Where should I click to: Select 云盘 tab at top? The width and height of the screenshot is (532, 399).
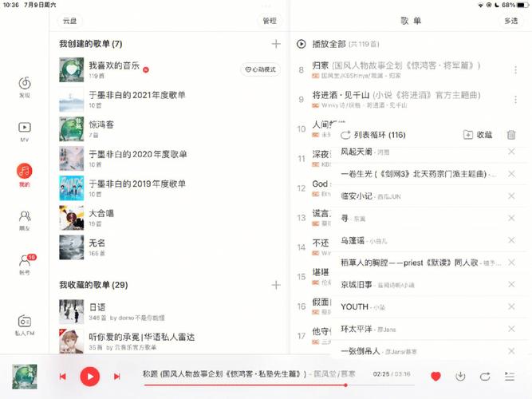(x=70, y=21)
